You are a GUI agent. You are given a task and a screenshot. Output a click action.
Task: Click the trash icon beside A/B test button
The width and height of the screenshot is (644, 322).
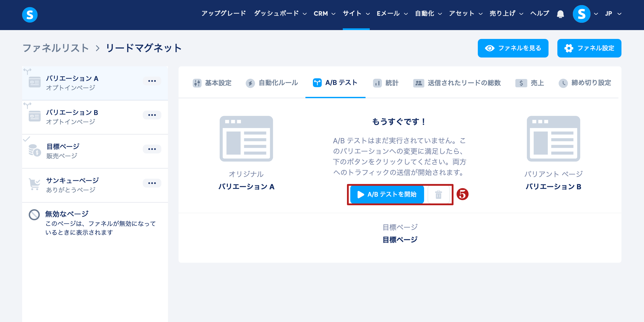(438, 194)
